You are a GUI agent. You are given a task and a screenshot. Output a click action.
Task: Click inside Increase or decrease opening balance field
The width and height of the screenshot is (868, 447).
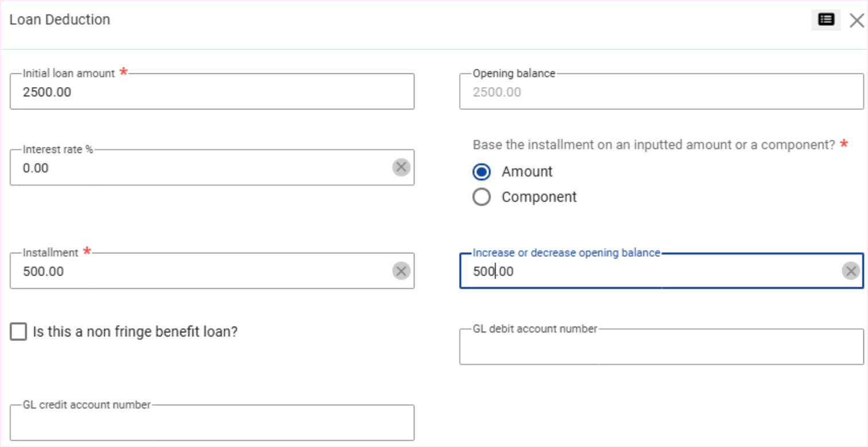point(648,271)
